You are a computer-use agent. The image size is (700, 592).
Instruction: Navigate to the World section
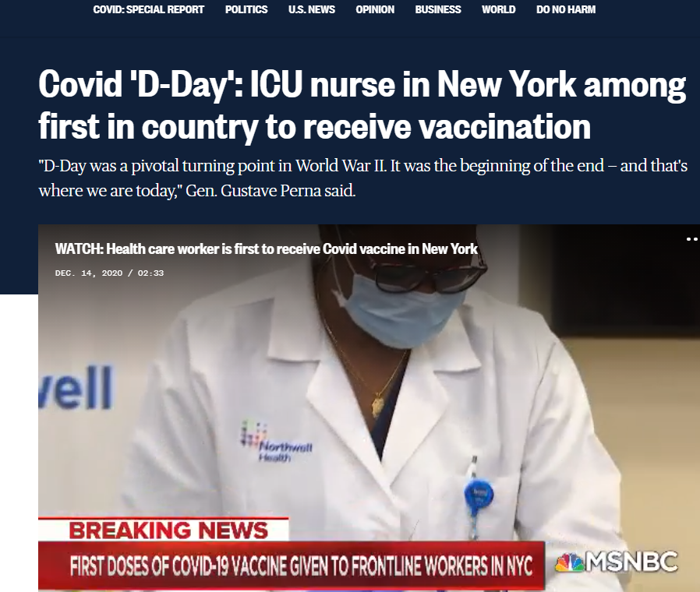pyautogui.click(x=498, y=9)
